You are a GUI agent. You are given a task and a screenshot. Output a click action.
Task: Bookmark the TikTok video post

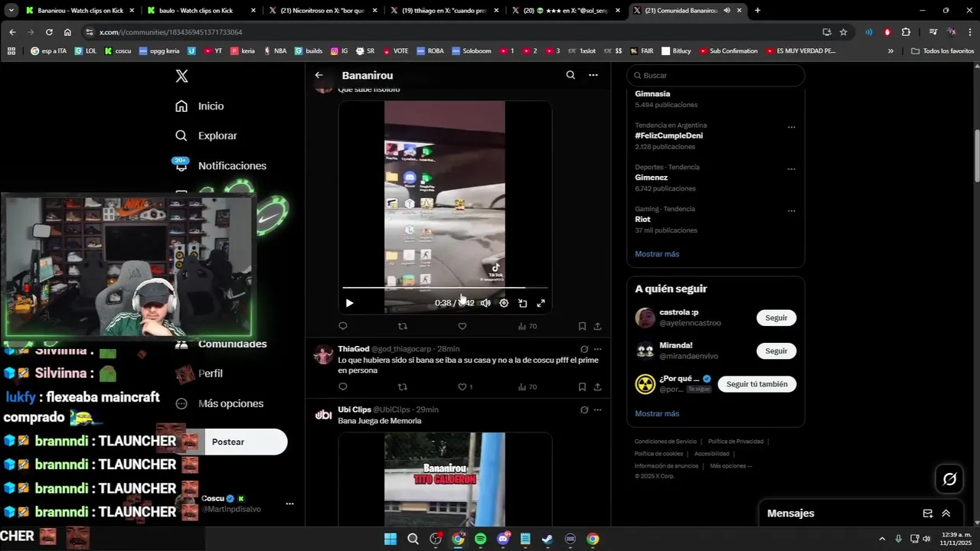tap(582, 326)
